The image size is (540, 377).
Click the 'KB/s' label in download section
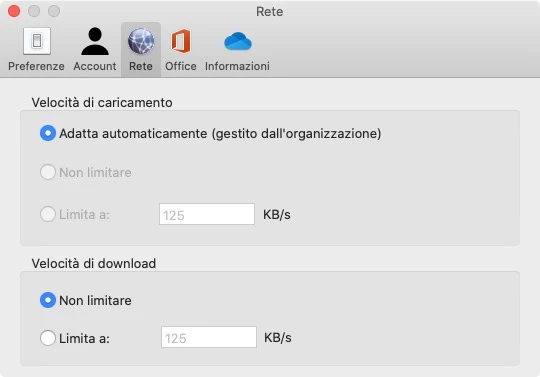point(278,338)
